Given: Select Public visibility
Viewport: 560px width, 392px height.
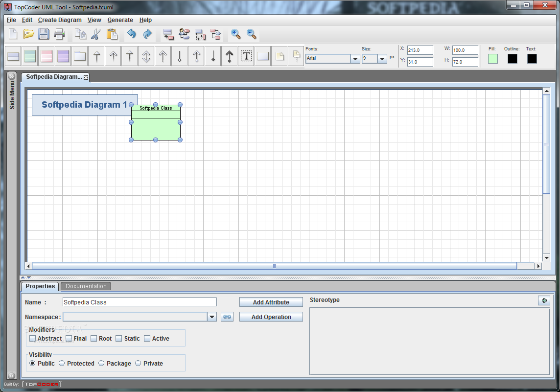Looking at the screenshot, I should 32,363.
